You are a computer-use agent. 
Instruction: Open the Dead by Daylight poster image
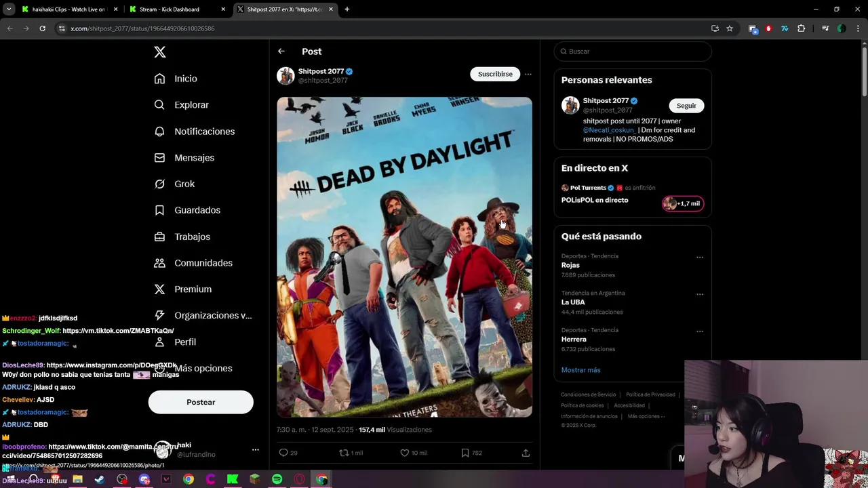404,257
